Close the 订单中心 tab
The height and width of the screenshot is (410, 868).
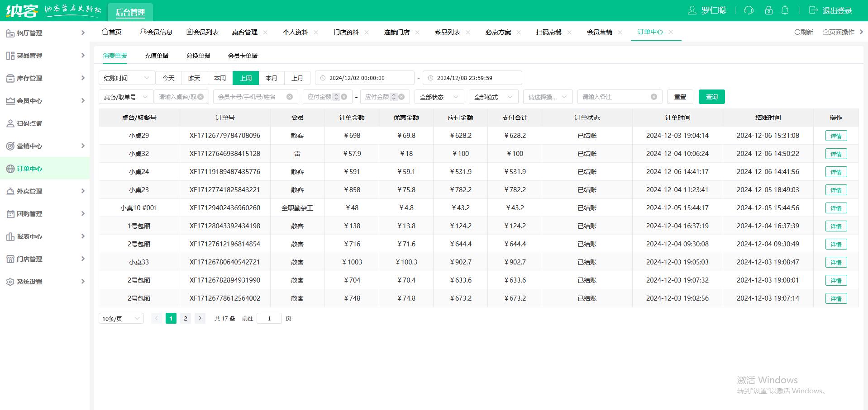tap(671, 32)
